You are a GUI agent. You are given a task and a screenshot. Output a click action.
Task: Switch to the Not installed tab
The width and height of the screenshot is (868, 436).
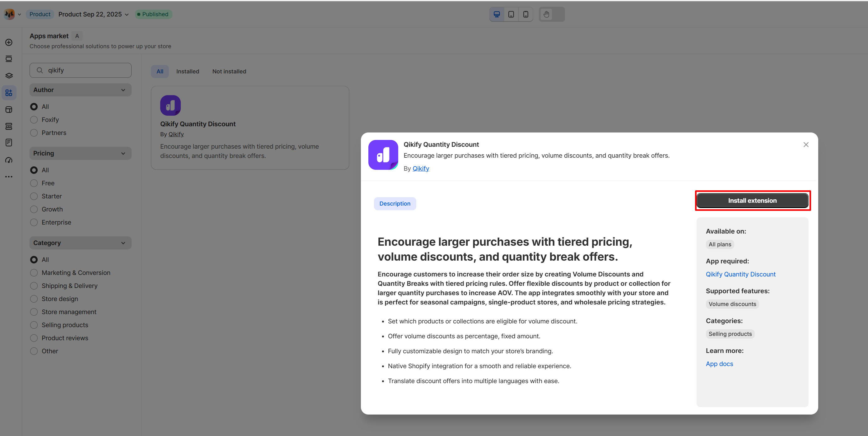pyautogui.click(x=229, y=72)
